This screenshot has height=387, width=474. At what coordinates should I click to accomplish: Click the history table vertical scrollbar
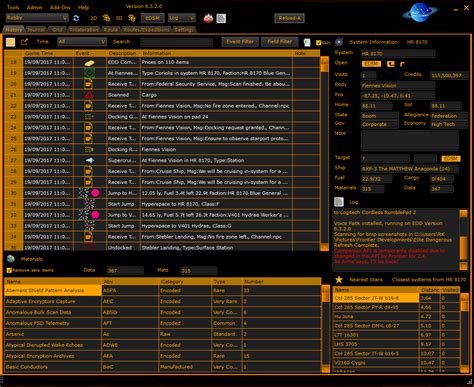pyautogui.click(x=324, y=153)
